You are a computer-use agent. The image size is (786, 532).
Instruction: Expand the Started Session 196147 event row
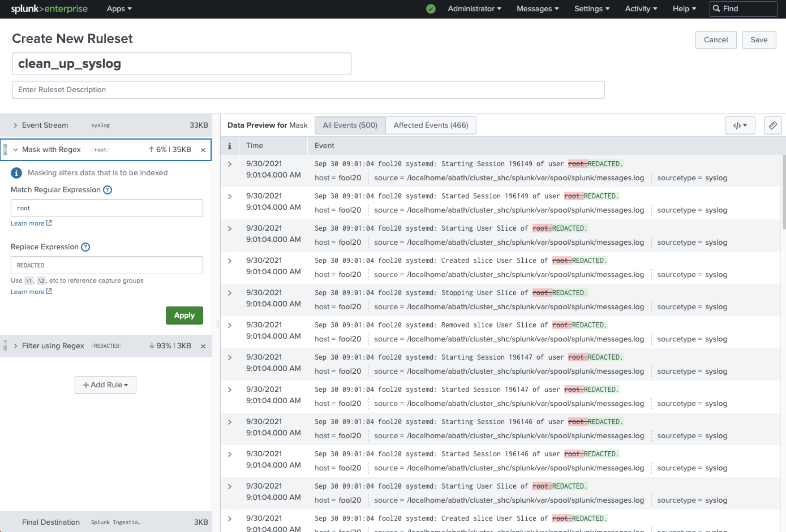tap(230, 390)
